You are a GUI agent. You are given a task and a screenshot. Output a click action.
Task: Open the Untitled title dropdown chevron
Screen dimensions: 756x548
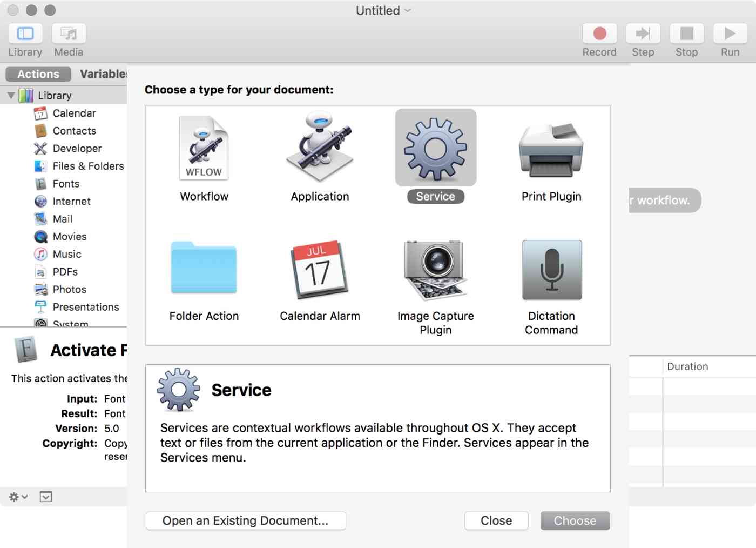pos(408,10)
